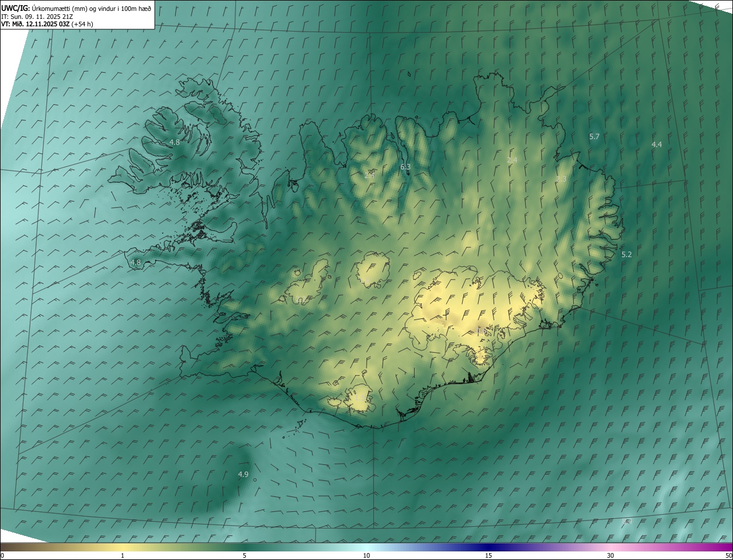733x560 pixels.
Task: Click the colorbar tick label 50
Action: tap(728, 555)
